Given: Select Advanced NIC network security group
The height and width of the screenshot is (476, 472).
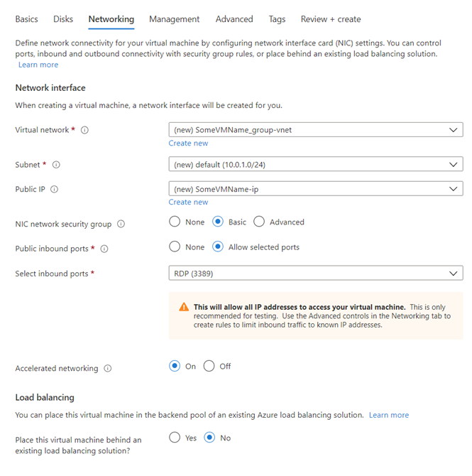Looking at the screenshot, I should click(259, 222).
